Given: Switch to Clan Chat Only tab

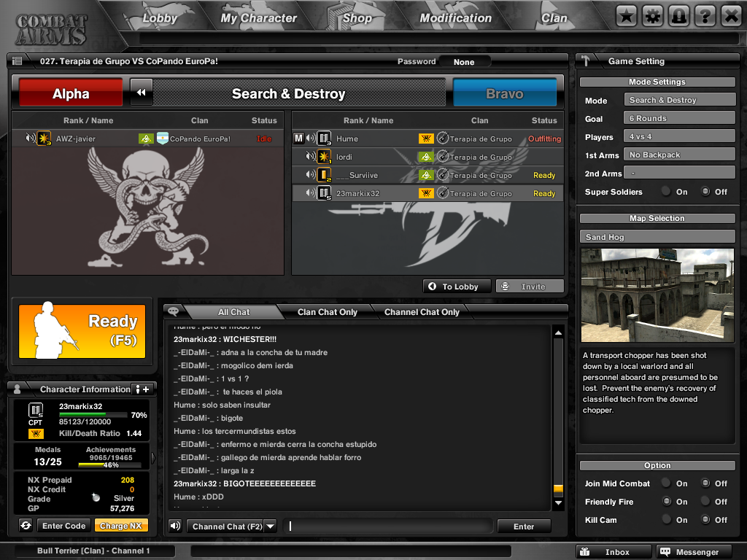Looking at the screenshot, I should point(328,312).
